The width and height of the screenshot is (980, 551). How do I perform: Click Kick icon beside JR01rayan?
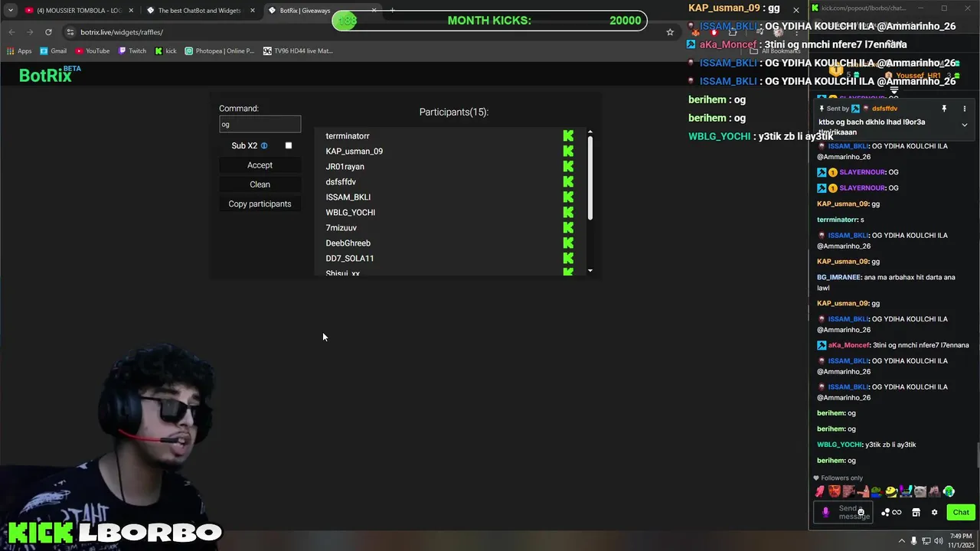(x=568, y=166)
